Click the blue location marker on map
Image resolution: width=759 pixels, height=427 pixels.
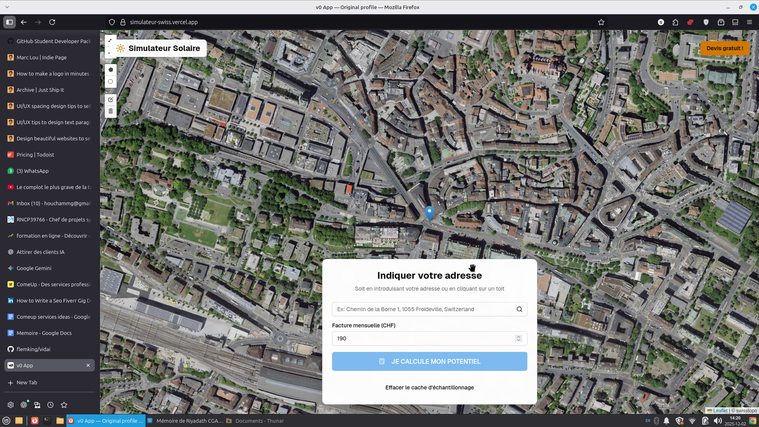point(430,213)
